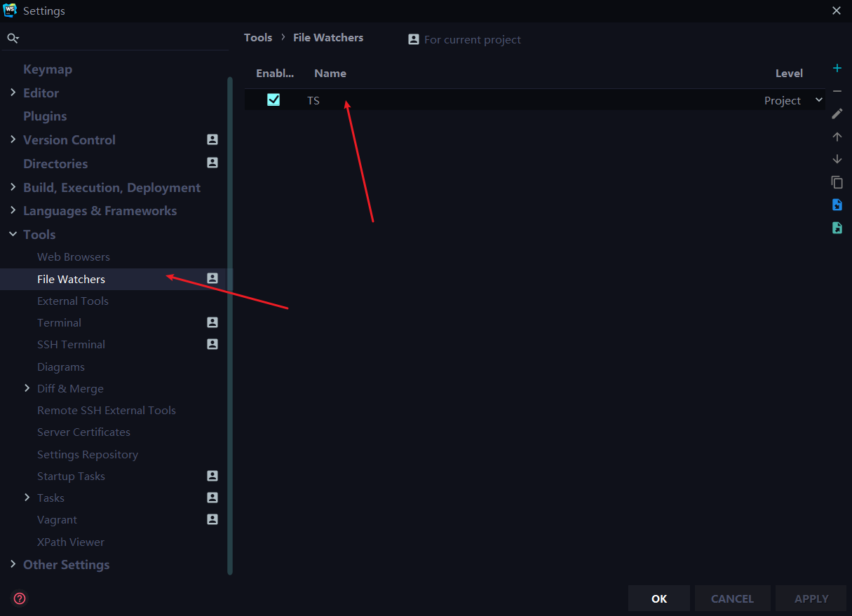Click project icon beside Vagrant
852x616 pixels.
212,519
